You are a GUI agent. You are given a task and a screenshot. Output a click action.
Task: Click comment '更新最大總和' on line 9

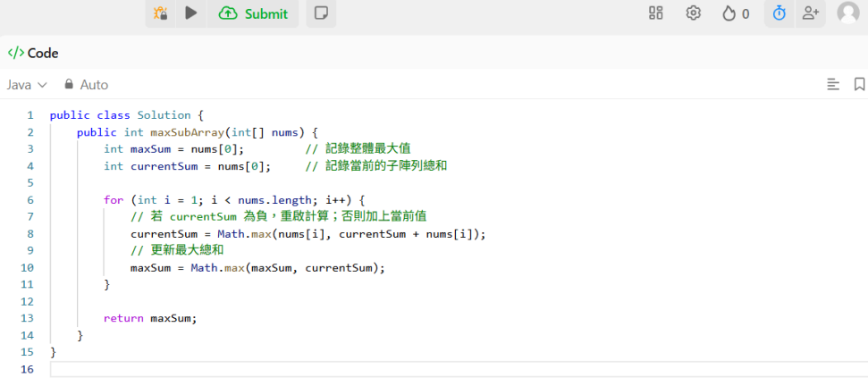(187, 250)
